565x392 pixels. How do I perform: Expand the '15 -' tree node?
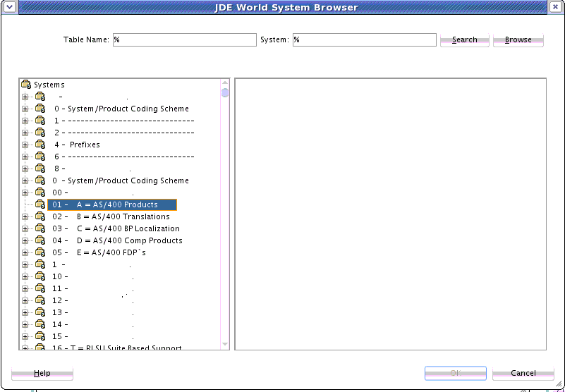(25, 336)
